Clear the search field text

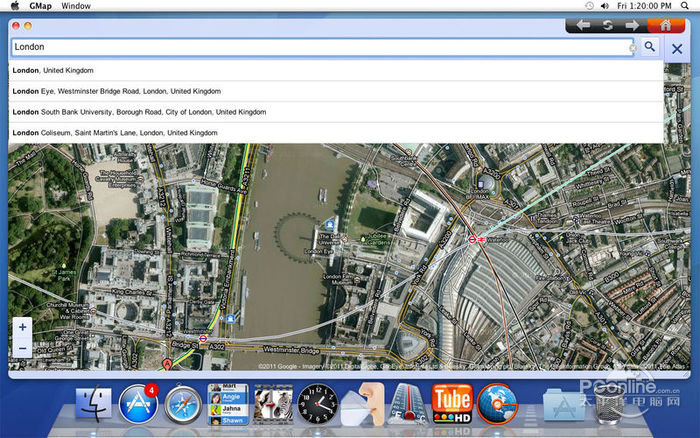click(x=633, y=48)
